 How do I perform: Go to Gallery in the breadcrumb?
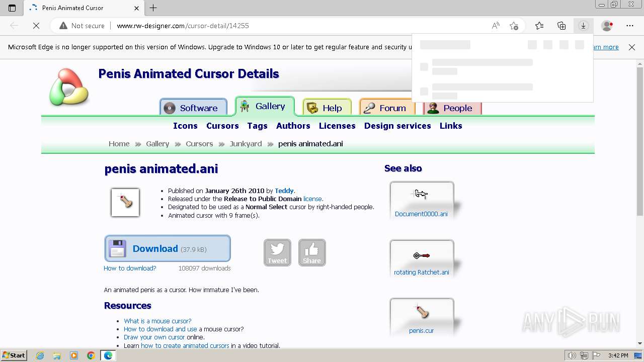click(157, 144)
